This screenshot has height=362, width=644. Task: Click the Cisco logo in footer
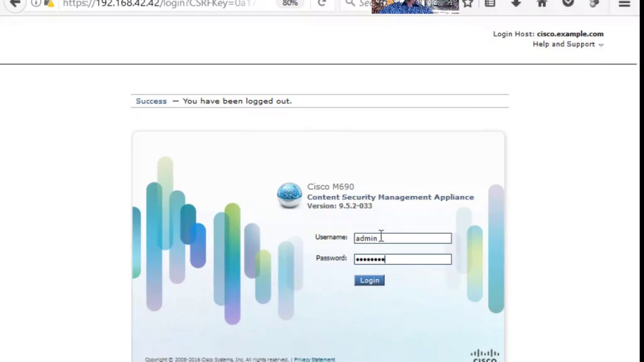click(x=485, y=355)
